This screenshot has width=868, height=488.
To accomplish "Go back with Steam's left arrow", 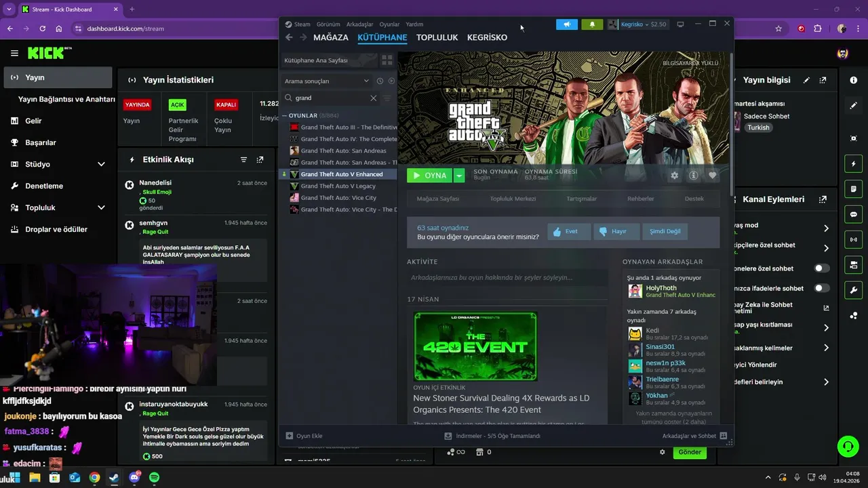I will pos(289,37).
